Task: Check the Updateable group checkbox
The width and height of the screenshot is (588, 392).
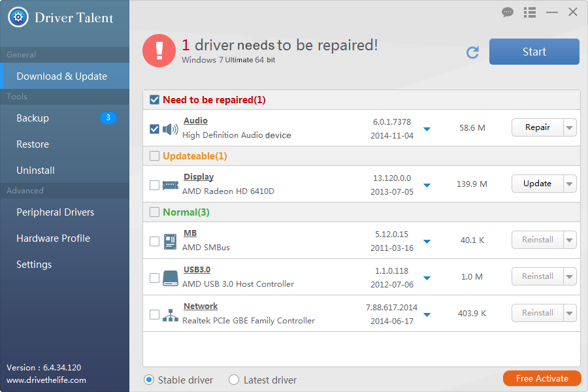Action: [154, 155]
